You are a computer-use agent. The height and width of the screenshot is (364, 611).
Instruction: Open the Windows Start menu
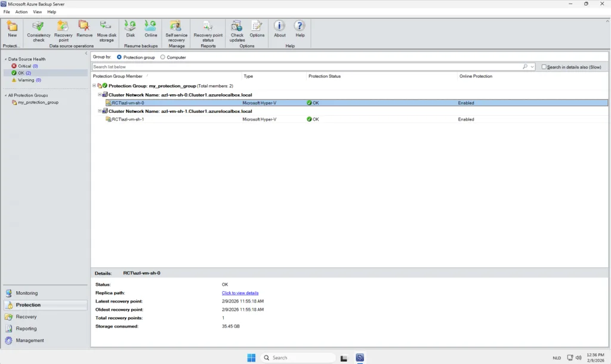pos(251,357)
